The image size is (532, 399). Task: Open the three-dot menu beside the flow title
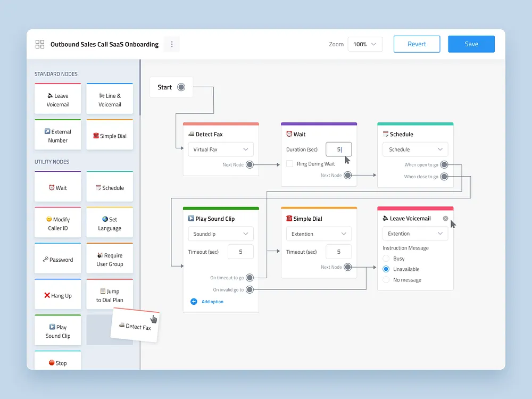pyautogui.click(x=171, y=44)
